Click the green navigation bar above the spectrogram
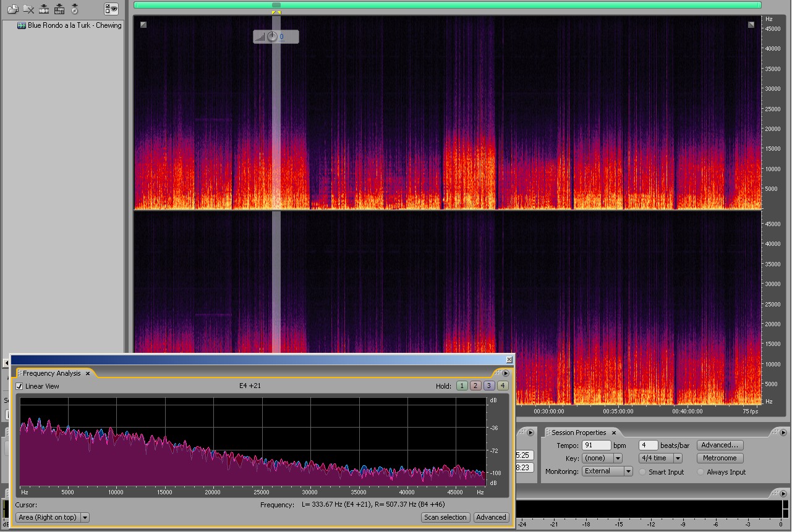Image resolution: width=792 pixels, height=532 pixels. click(x=447, y=5)
